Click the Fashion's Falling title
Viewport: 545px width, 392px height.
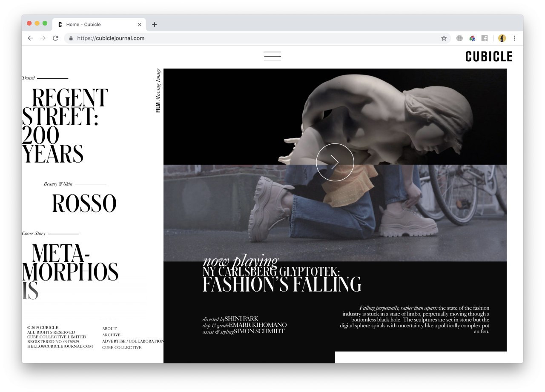pos(282,284)
